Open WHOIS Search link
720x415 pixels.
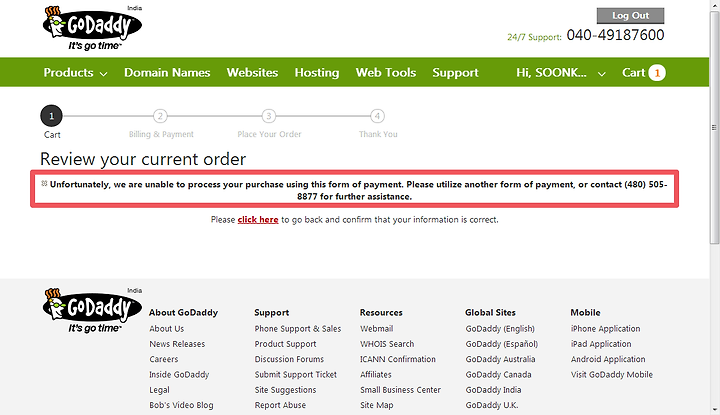coord(387,344)
